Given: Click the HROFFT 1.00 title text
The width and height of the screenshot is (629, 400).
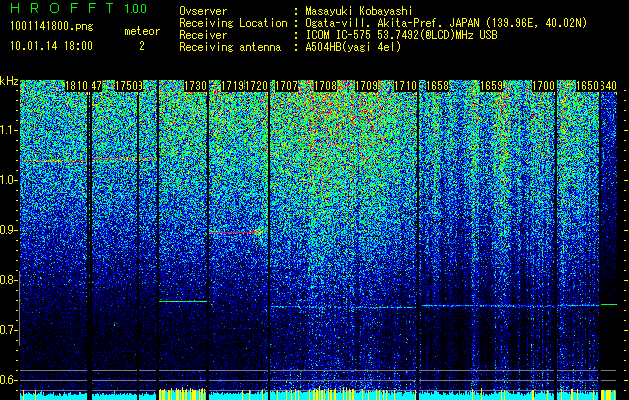Looking at the screenshot, I should tap(78, 8).
